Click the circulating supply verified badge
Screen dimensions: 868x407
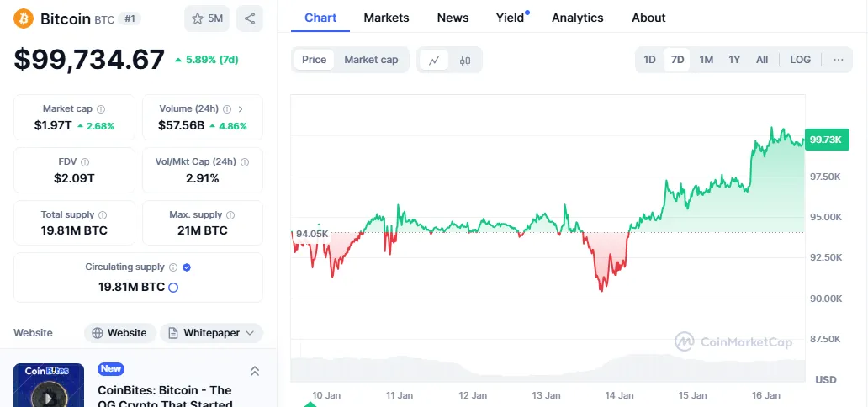187,267
